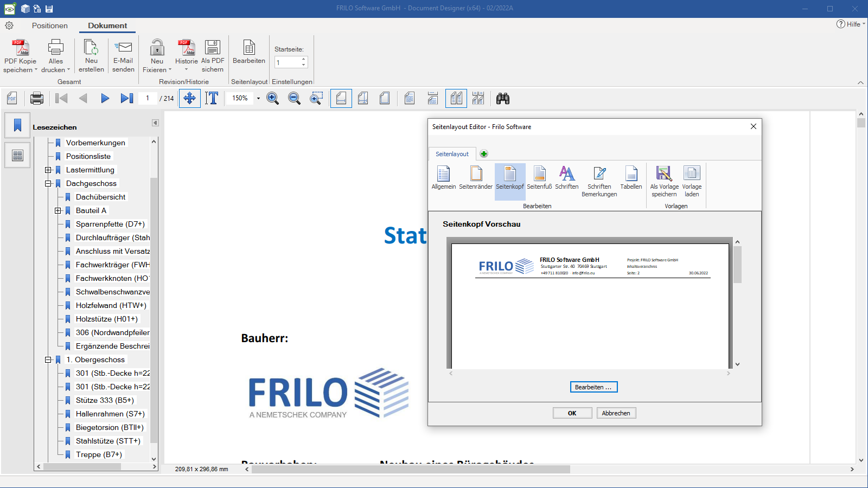The image size is (868, 488).
Task: Click the Alles drucken printer icon
Action: (55, 48)
